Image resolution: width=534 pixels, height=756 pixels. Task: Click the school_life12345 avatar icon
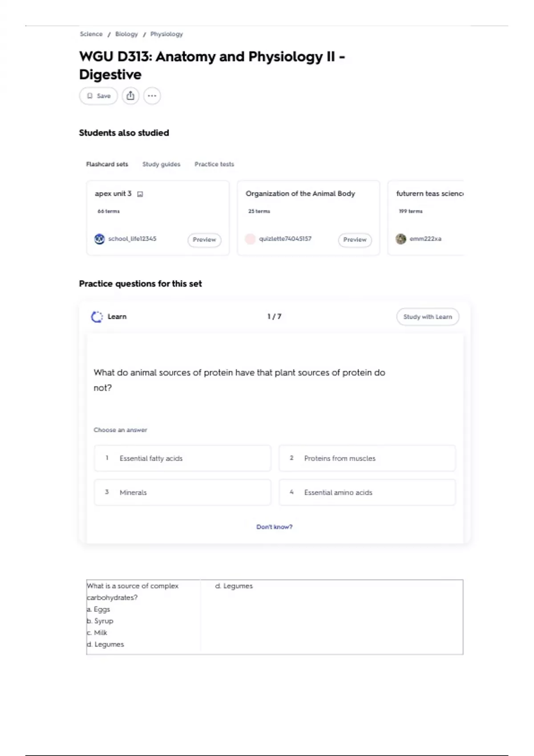[100, 239]
